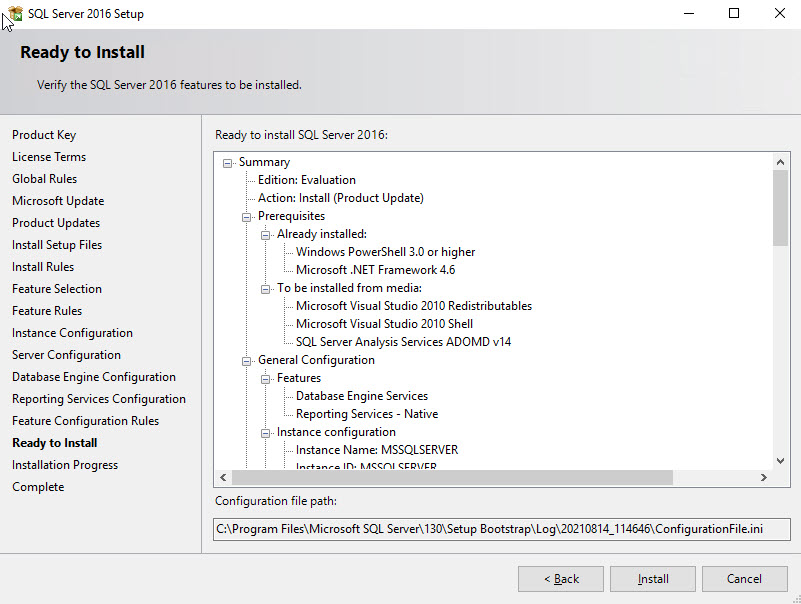Click the scrollbar down arrow
Image resolution: width=801 pixels, height=604 pixels.
[781, 460]
